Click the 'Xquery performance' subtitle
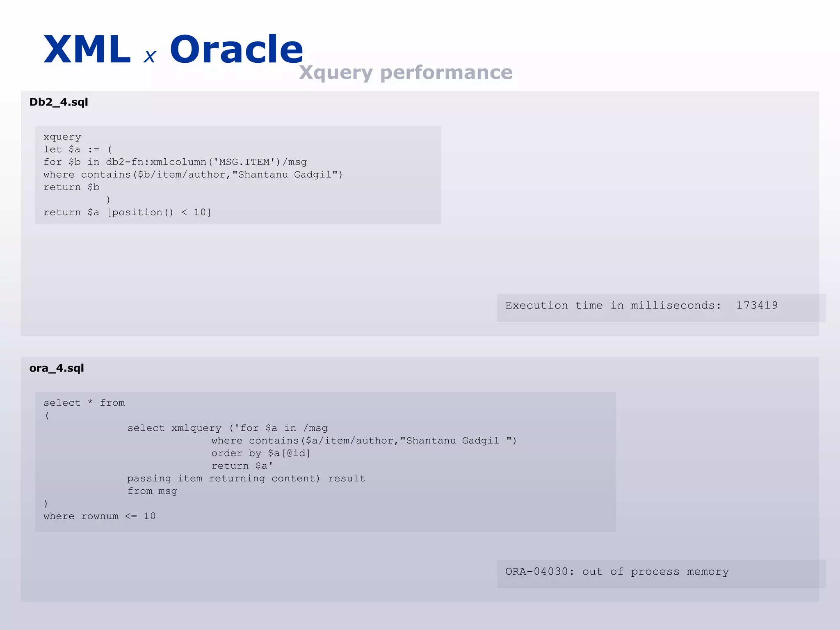The width and height of the screenshot is (840, 630). pyautogui.click(x=406, y=73)
